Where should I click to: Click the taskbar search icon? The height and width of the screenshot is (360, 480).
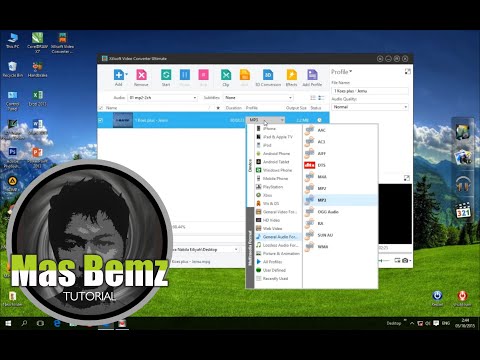coord(24,323)
